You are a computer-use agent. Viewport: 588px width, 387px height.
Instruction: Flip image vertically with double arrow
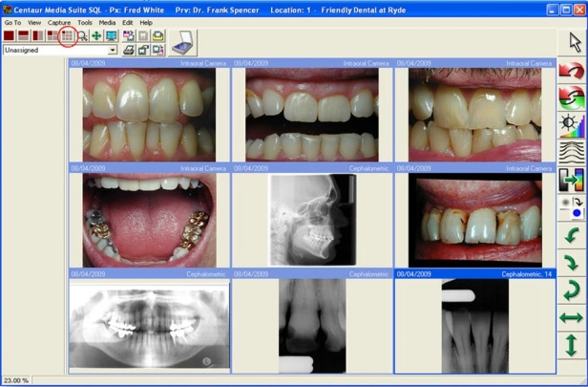pyautogui.click(x=572, y=344)
